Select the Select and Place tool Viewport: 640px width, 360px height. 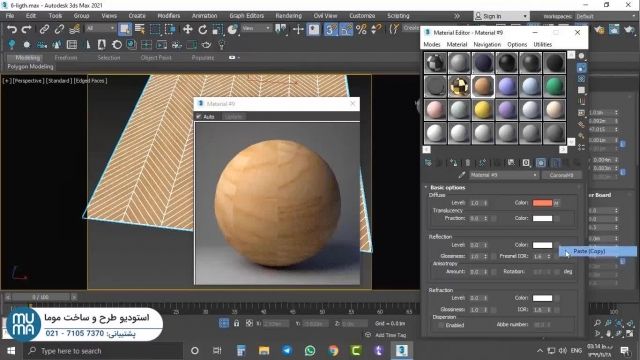tap(232, 29)
